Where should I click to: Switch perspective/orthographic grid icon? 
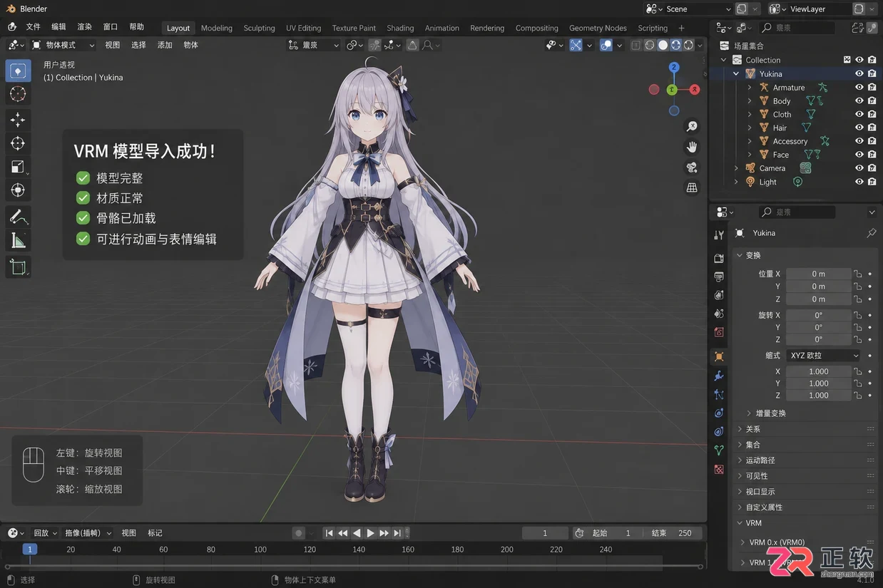coord(692,188)
